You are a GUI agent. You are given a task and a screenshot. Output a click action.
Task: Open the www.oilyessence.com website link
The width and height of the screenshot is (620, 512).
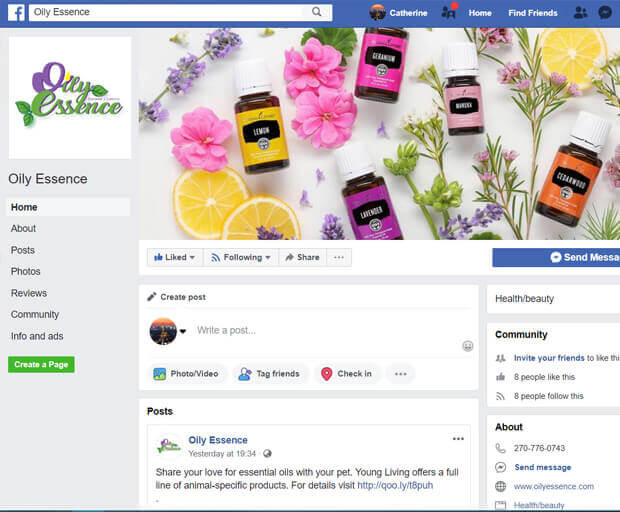pos(553,486)
